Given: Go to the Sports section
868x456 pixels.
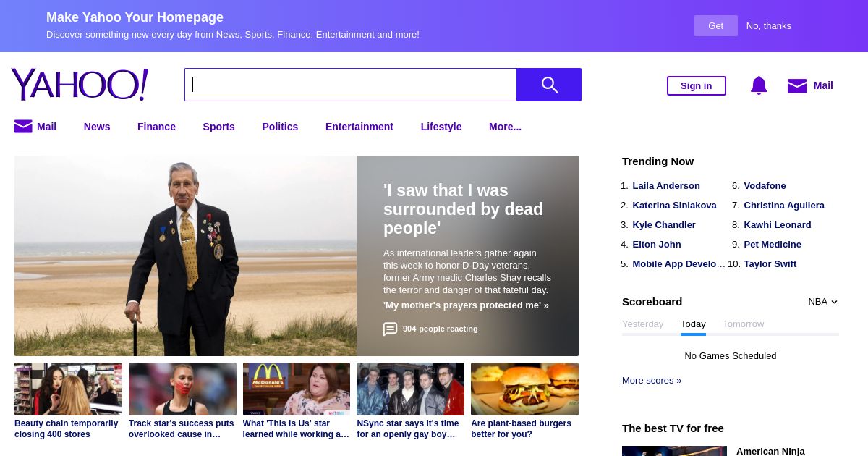Looking at the screenshot, I should (x=218, y=127).
